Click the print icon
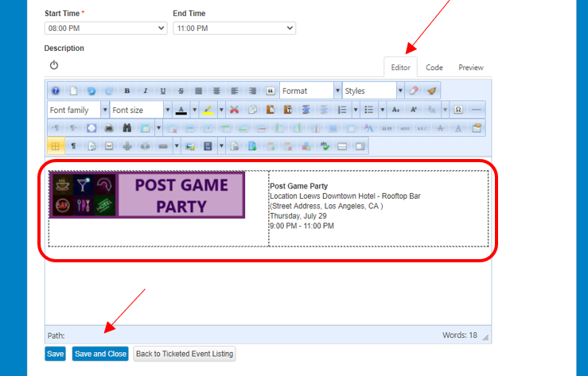Viewport: 588px width, 376px height. [108, 128]
